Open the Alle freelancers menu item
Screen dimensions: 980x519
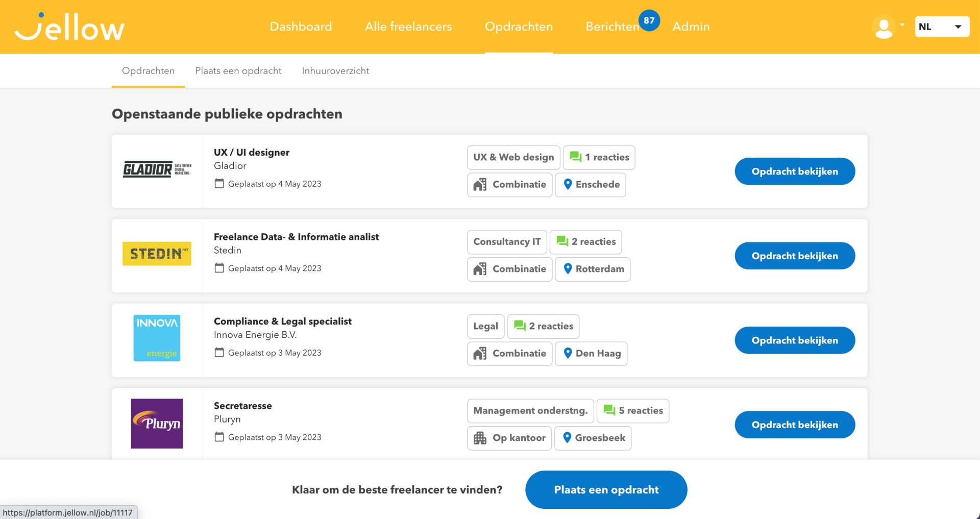[408, 27]
